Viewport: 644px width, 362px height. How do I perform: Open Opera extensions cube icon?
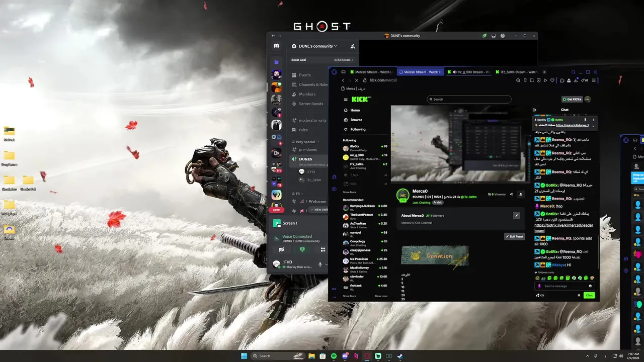pyautogui.click(x=562, y=80)
